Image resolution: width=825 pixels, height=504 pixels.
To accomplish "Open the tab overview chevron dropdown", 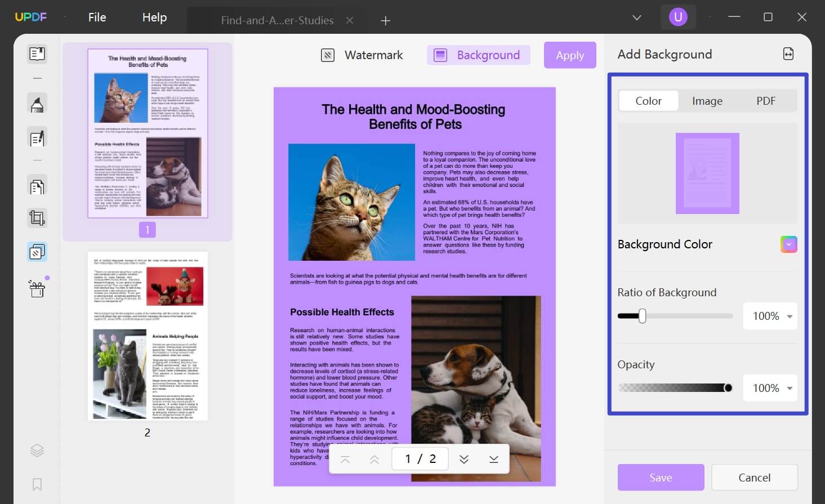I will point(636,17).
